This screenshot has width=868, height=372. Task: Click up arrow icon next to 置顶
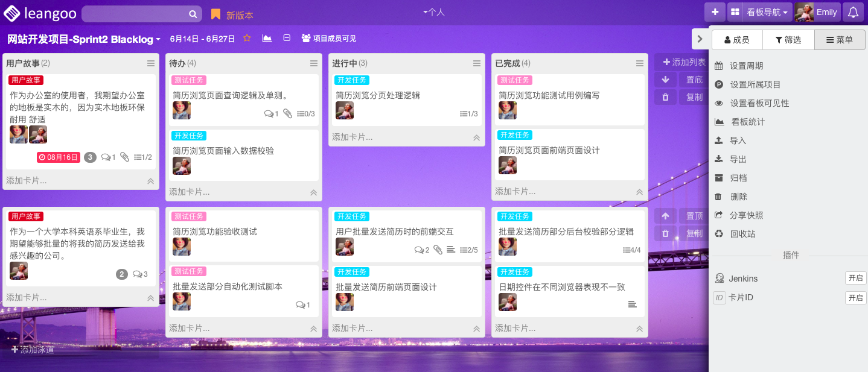pyautogui.click(x=665, y=216)
